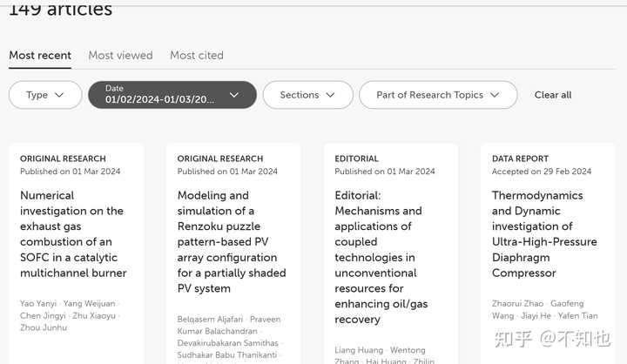Click the Research Topics chevron icon
The width and height of the screenshot is (627, 364).
click(496, 95)
